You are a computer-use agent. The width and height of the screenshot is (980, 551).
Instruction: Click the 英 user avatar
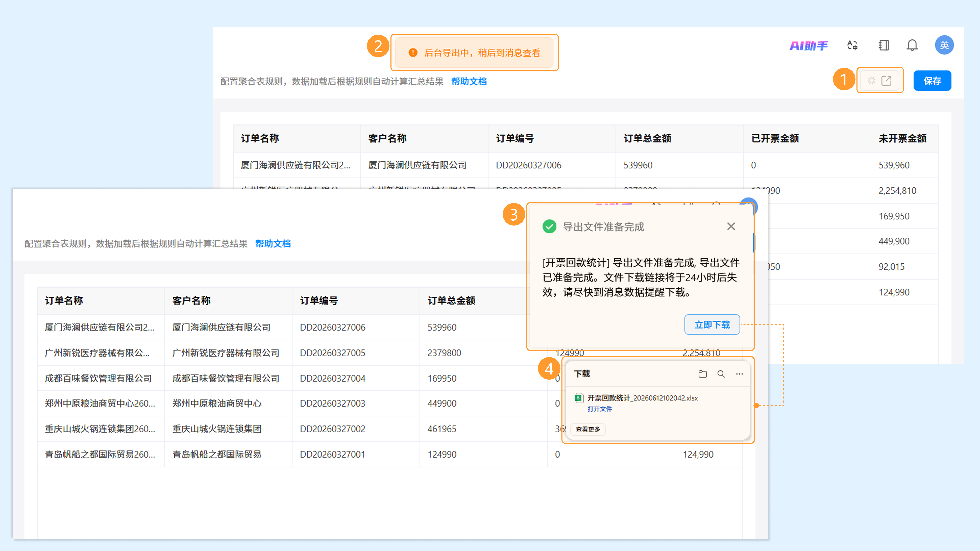coord(944,45)
